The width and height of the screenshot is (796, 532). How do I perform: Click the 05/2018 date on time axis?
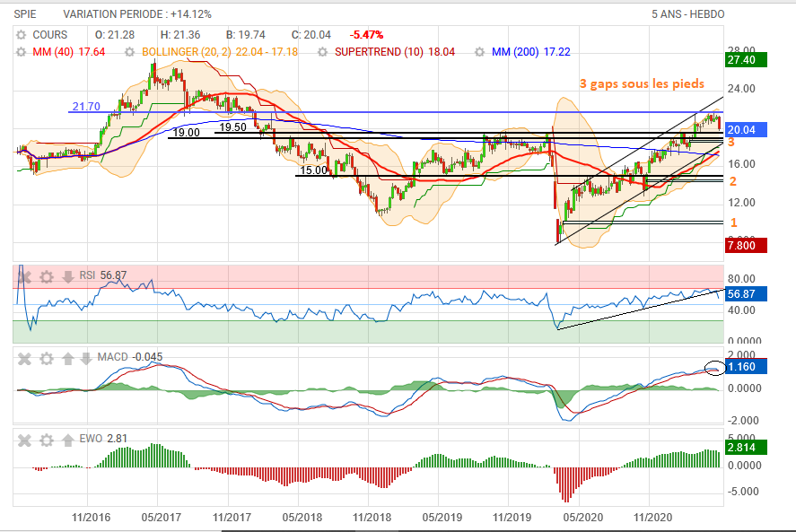click(x=302, y=518)
